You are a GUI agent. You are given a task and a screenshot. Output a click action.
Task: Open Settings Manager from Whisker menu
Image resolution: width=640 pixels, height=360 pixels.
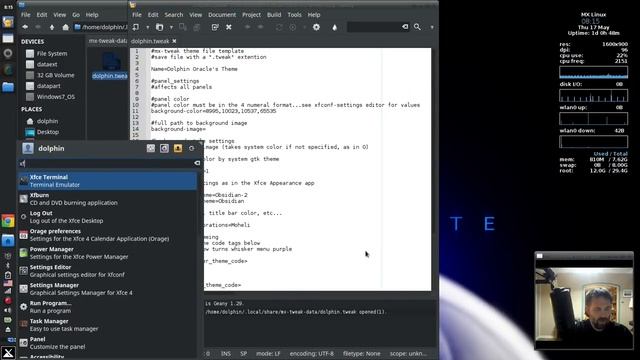(x=108, y=289)
